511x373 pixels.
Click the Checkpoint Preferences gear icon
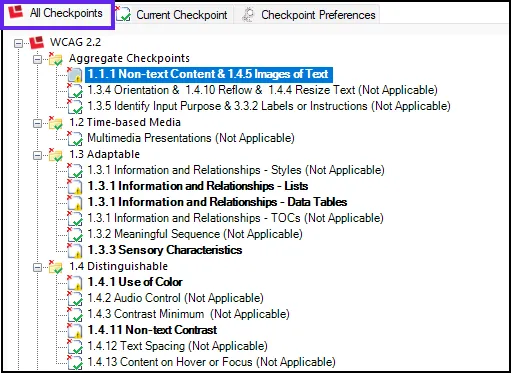(x=248, y=15)
